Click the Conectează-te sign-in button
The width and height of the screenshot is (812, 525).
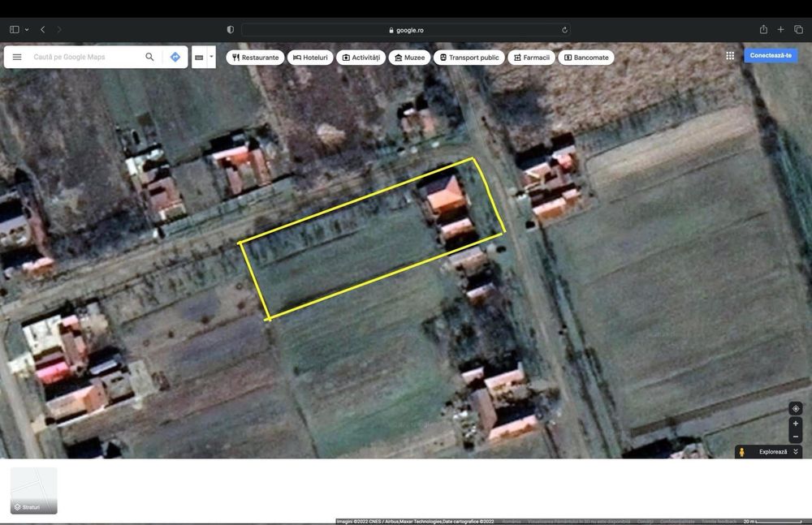click(x=771, y=55)
